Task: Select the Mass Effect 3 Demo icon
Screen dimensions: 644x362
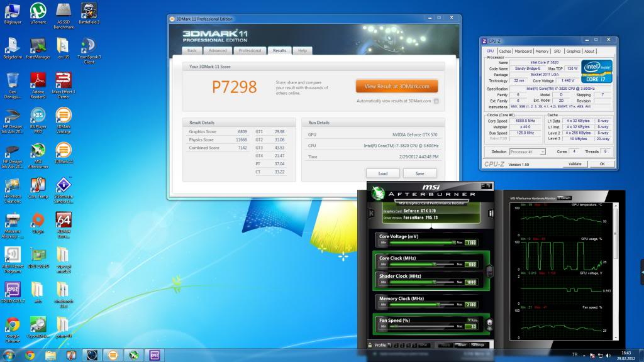Action: 64,85
